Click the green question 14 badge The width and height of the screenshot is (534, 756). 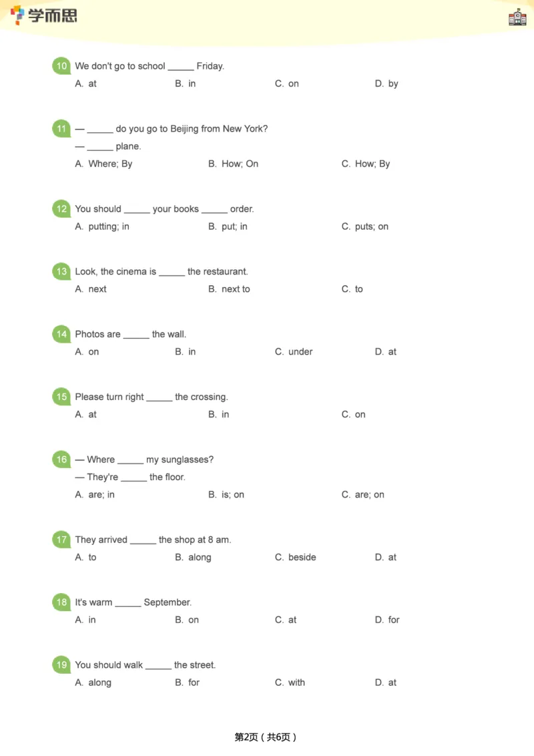coord(61,334)
